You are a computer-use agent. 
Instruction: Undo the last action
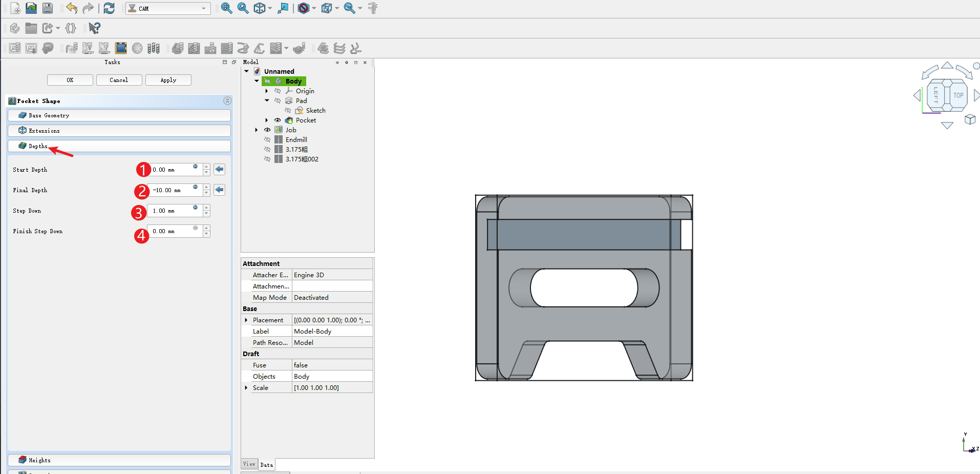(x=72, y=8)
